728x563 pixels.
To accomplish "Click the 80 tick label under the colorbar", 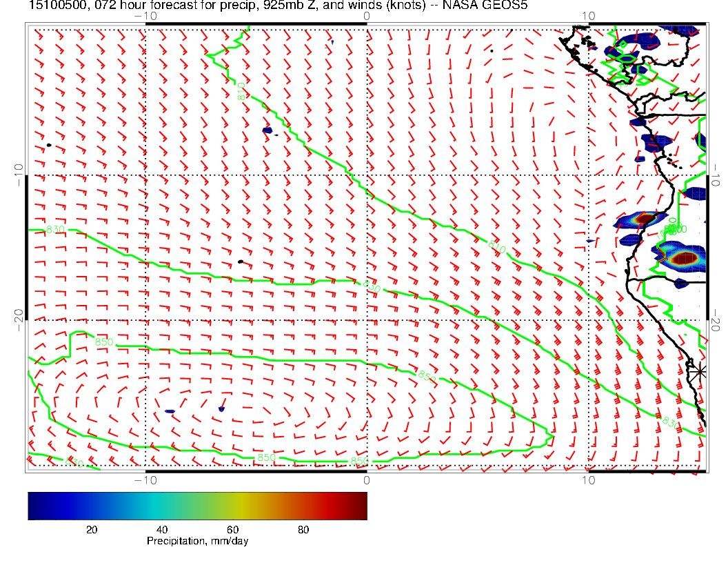I will [303, 530].
